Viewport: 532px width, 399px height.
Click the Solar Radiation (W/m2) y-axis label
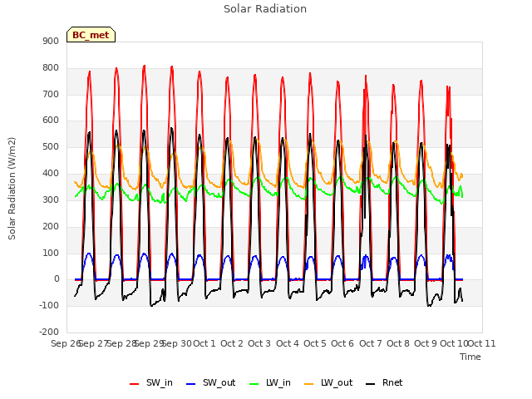coord(12,189)
